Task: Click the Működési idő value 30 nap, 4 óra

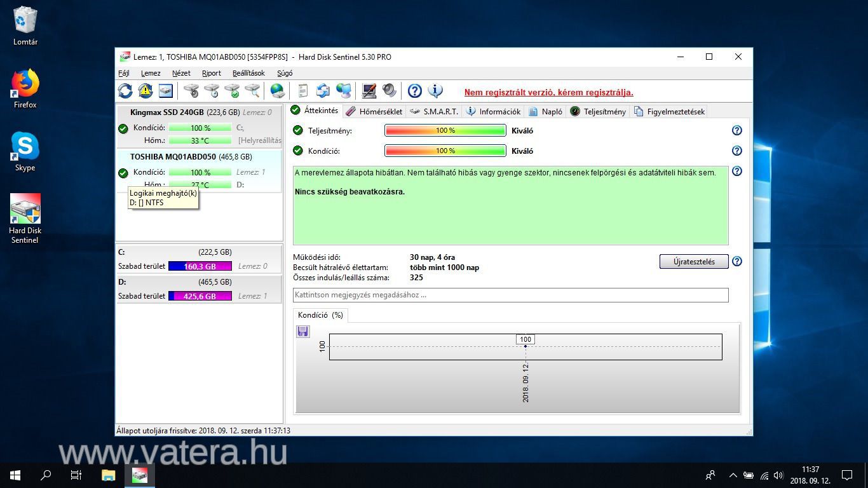Action: click(432, 257)
